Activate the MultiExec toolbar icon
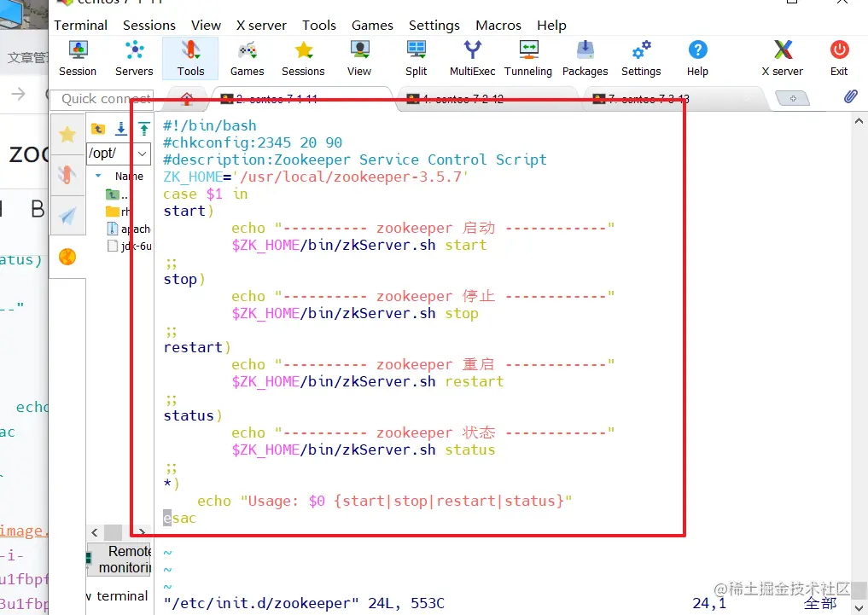Viewport: 868px width, 615px height. pos(472,59)
